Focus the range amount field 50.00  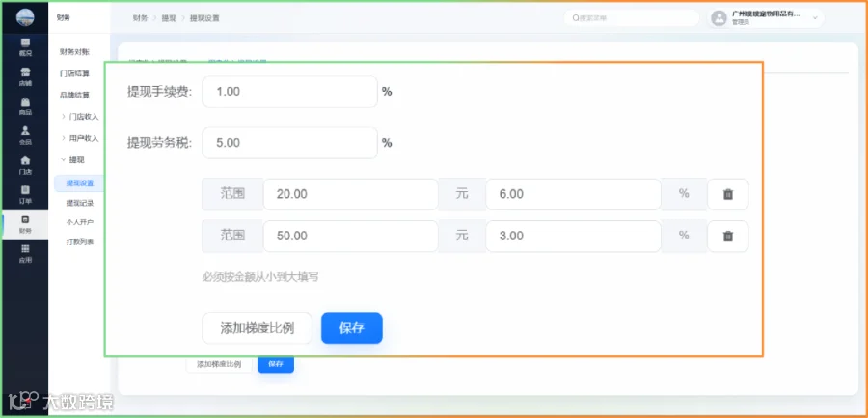[x=350, y=237]
